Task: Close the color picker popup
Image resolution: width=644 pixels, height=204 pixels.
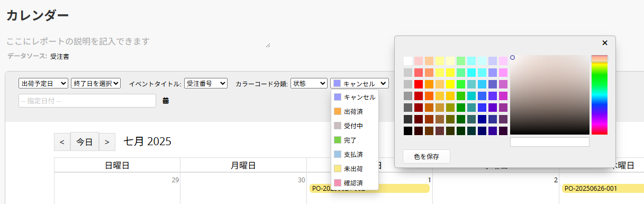Action: [x=605, y=43]
